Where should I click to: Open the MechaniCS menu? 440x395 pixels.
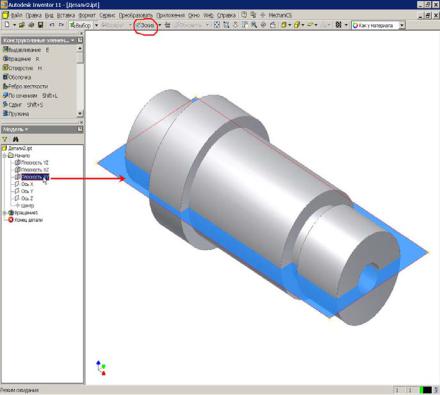point(280,15)
